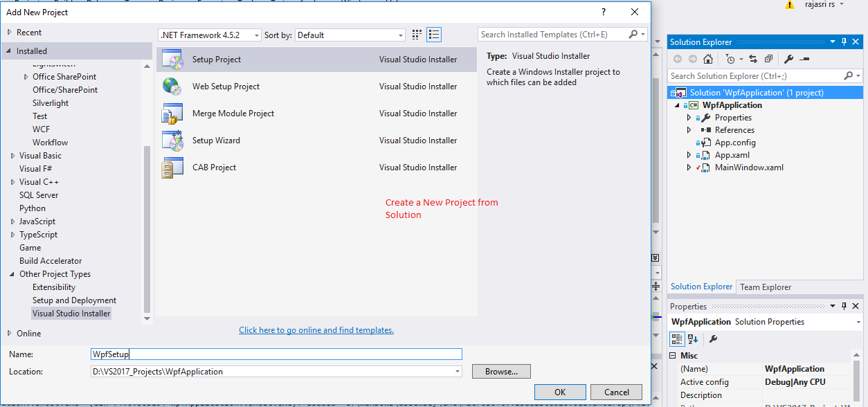This screenshot has width=868, height=407.
Task: Click link to find templates online
Action: tap(316, 330)
